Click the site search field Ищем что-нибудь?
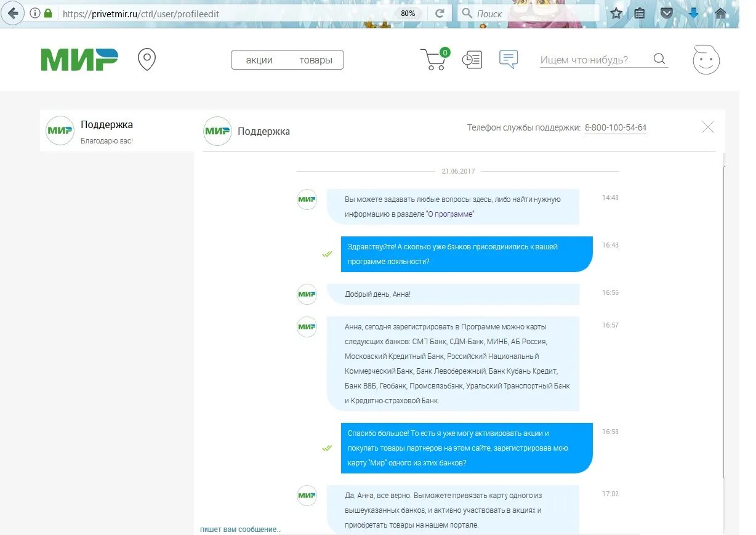Image resolution: width=756 pixels, height=535 pixels. coord(594,60)
